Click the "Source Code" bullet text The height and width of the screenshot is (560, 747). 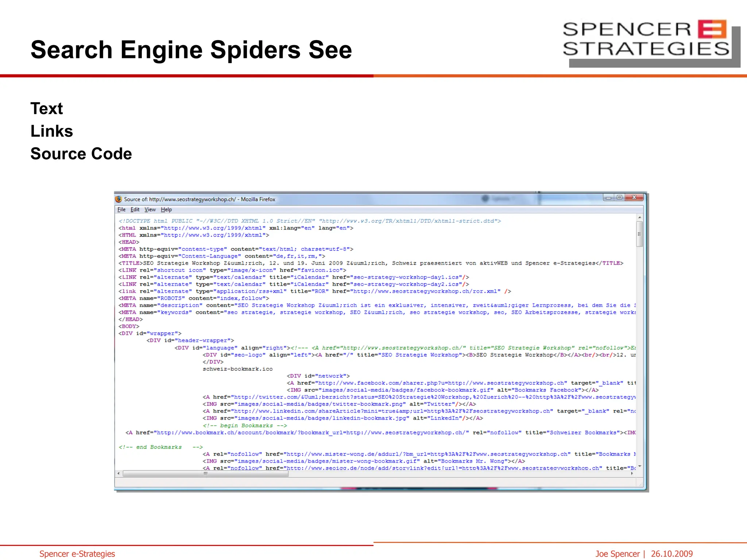tap(81, 154)
